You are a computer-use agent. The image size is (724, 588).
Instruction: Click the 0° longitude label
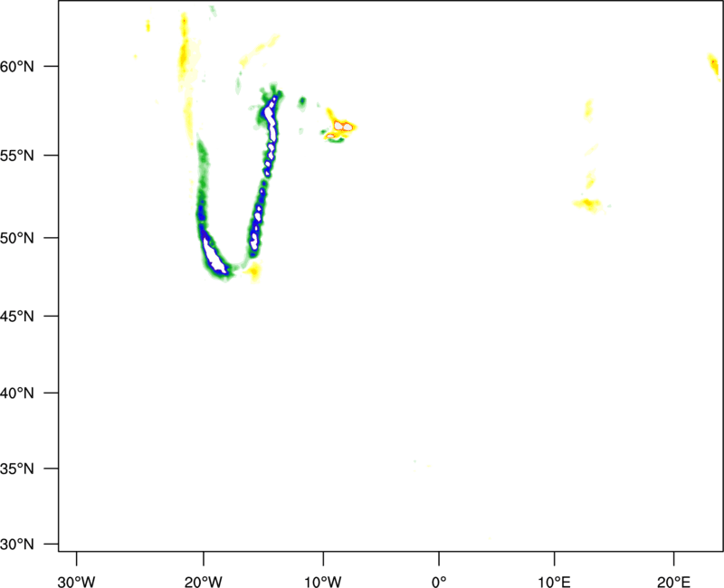pyautogui.click(x=439, y=582)
